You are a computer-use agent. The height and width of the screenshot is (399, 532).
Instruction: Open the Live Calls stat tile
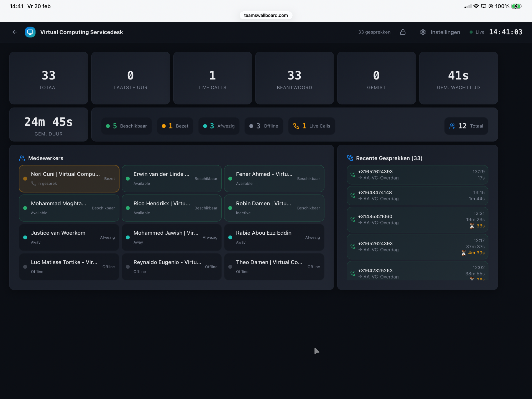click(212, 78)
